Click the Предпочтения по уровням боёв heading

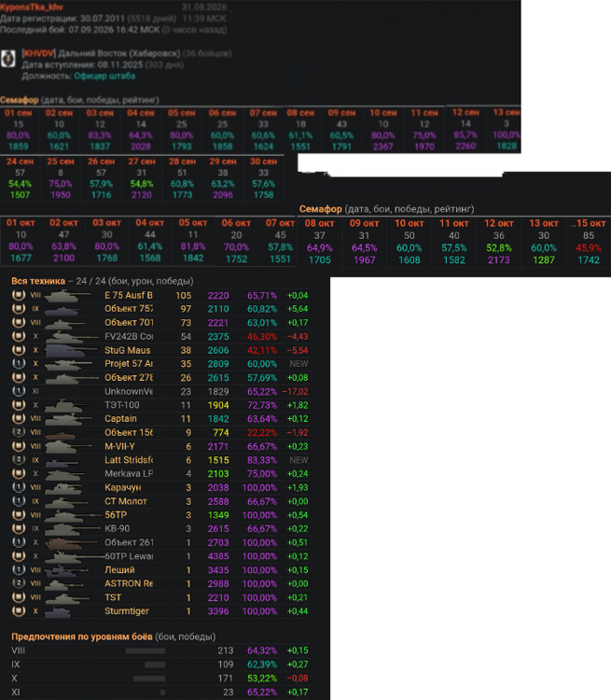pyautogui.click(x=82, y=637)
